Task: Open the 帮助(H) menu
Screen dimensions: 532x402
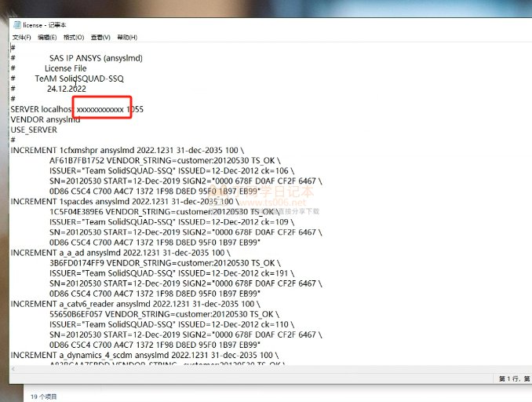Action: (x=127, y=38)
